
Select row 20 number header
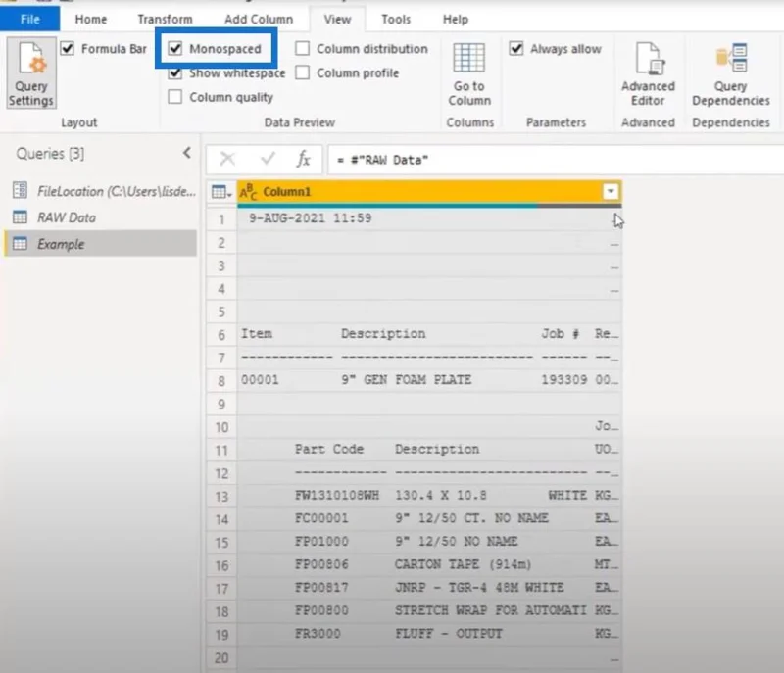click(x=221, y=658)
